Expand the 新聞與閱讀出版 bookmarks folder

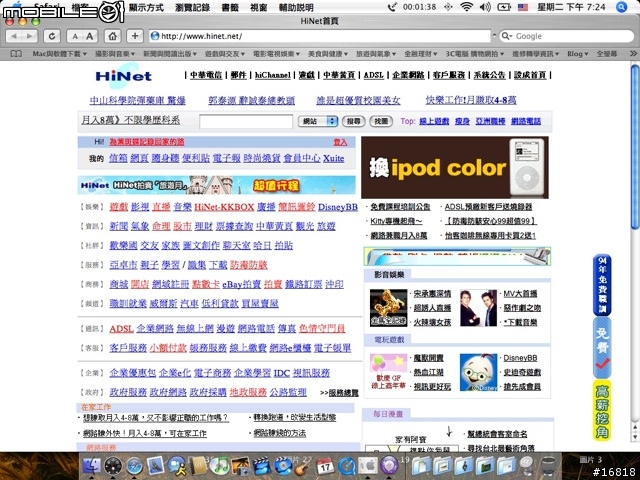(170, 54)
